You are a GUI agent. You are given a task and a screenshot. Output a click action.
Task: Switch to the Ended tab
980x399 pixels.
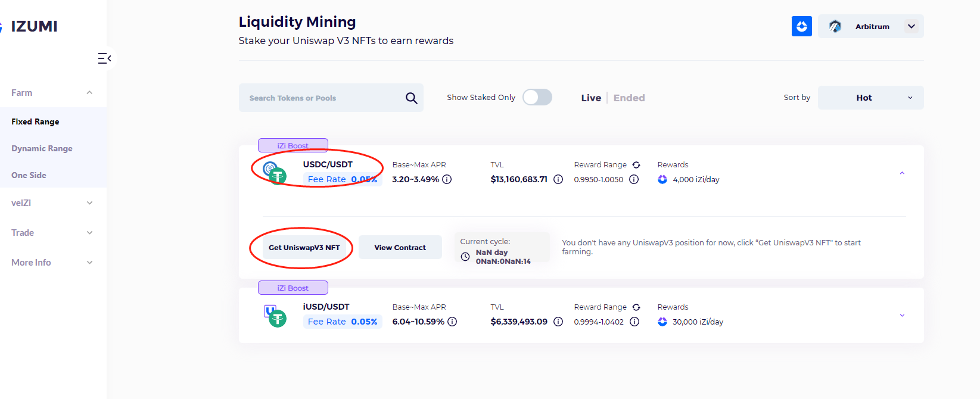point(629,98)
